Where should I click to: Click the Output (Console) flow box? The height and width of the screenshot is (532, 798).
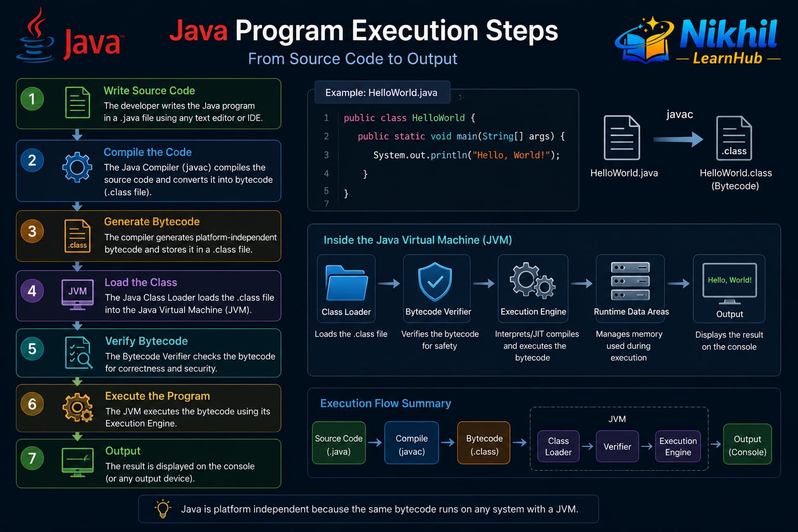748,445
